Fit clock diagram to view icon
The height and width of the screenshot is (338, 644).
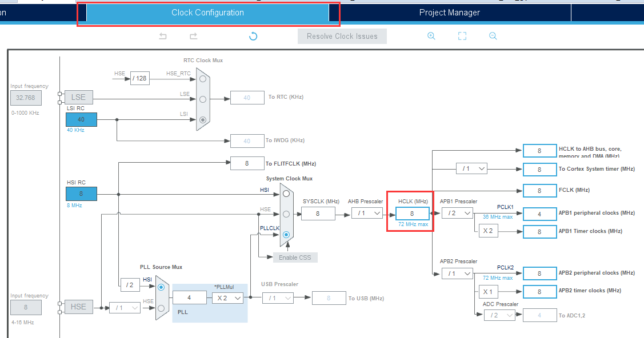point(462,36)
